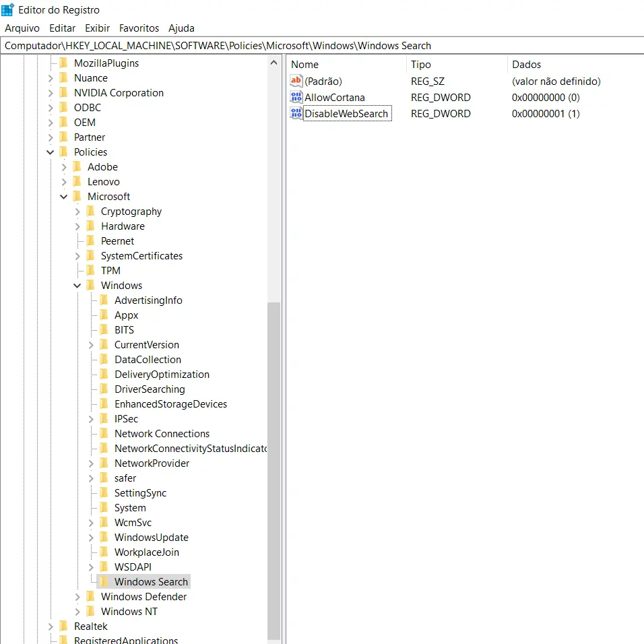The image size is (644, 644).
Task: Select the Appx key
Action: click(126, 315)
